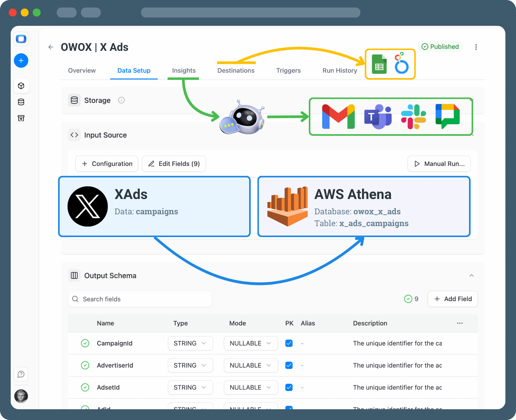Viewport: 516px width, 420px height.
Task: Open the AdvertiserId NULLABLE mode dropdown
Action: tap(250, 365)
